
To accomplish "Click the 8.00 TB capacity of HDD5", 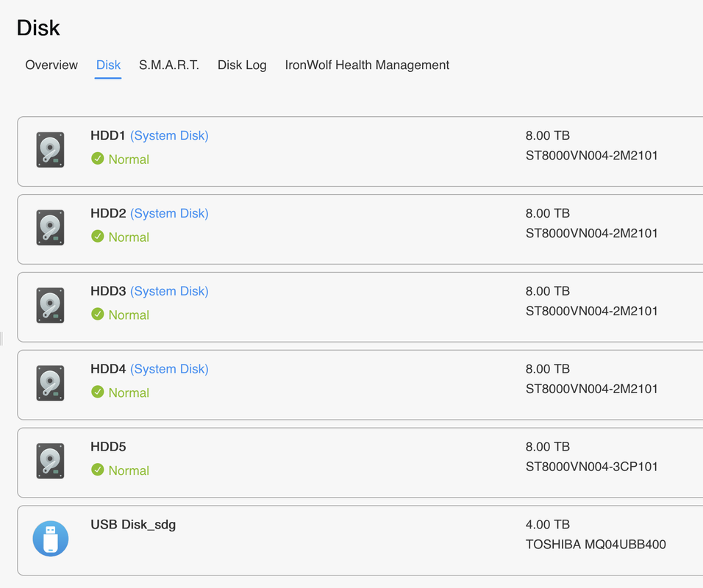I will click(547, 446).
